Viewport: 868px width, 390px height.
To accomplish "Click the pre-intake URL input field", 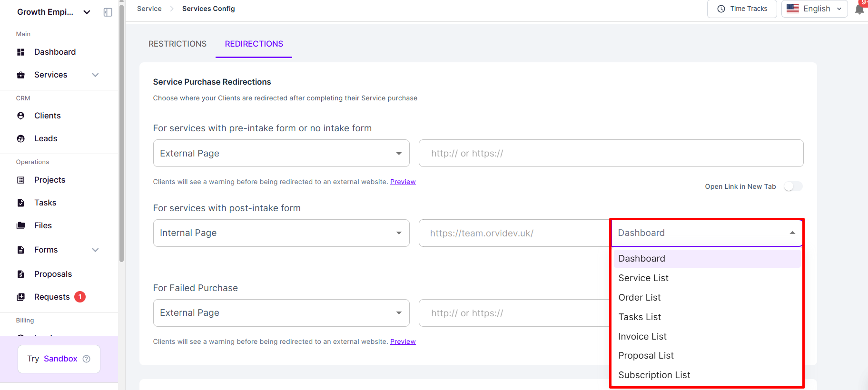I will tap(611, 153).
